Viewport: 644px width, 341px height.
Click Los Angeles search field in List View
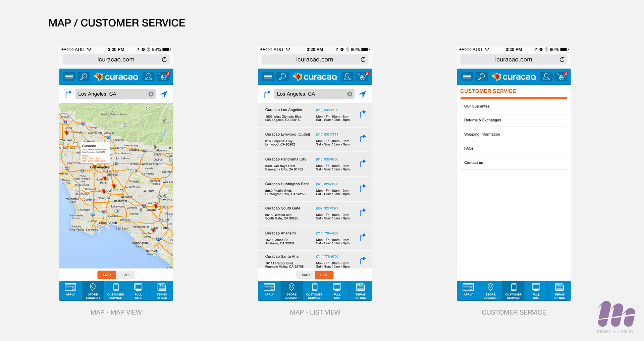click(314, 94)
